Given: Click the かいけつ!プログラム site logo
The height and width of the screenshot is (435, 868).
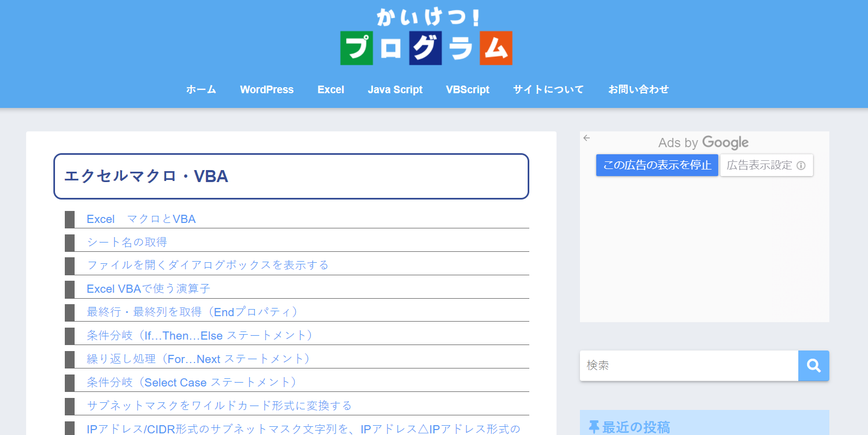Looking at the screenshot, I should tap(426, 37).
